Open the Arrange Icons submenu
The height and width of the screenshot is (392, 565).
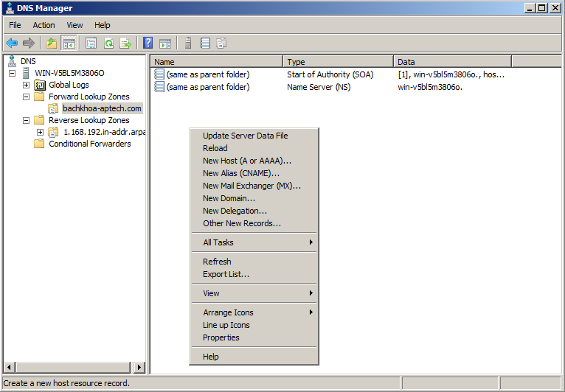point(254,312)
